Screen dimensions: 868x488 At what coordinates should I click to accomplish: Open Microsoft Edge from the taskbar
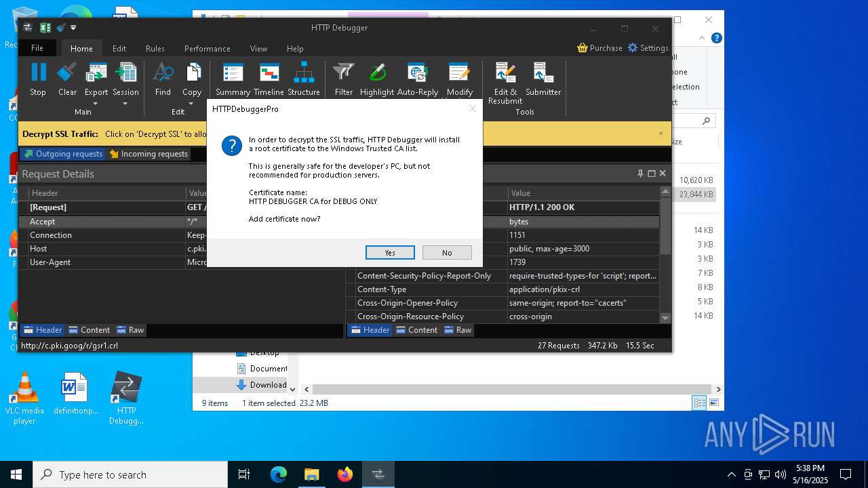(279, 474)
